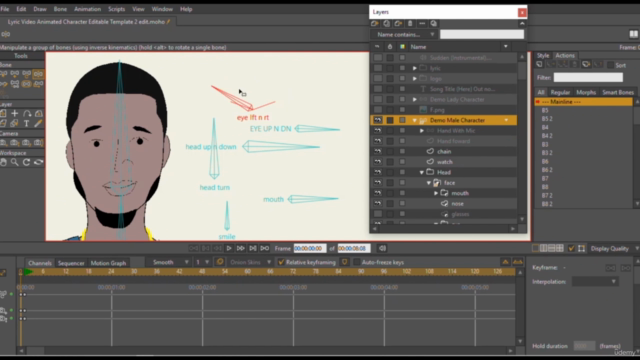Select the Text tool in Layer tools
This screenshot has width=640, height=360.
tap(27, 123)
